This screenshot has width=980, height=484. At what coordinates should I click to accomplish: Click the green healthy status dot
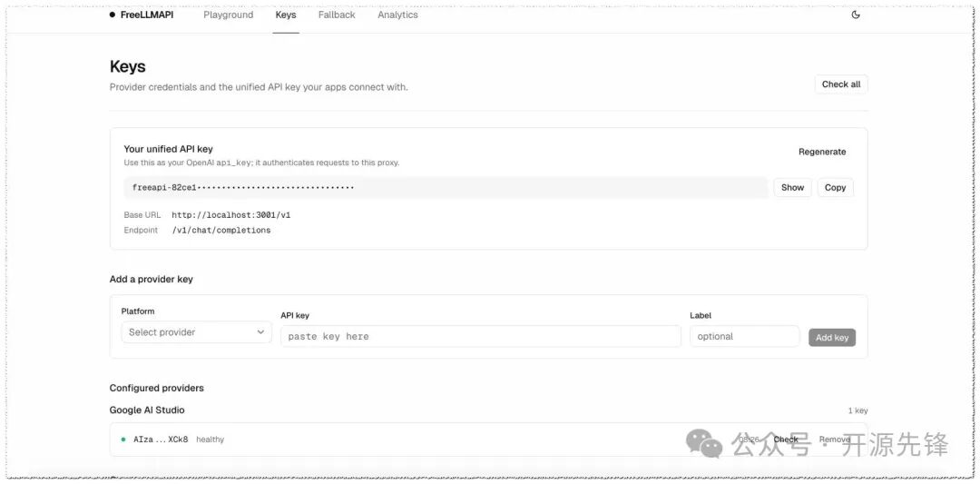tap(123, 440)
